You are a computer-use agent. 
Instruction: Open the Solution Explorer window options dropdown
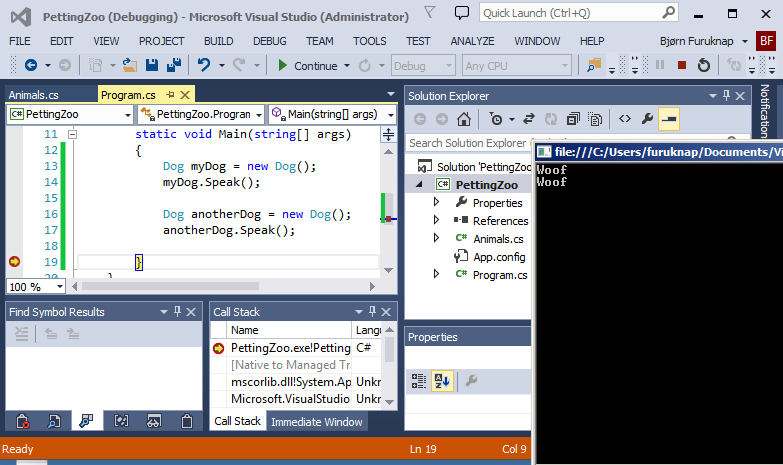coord(713,96)
